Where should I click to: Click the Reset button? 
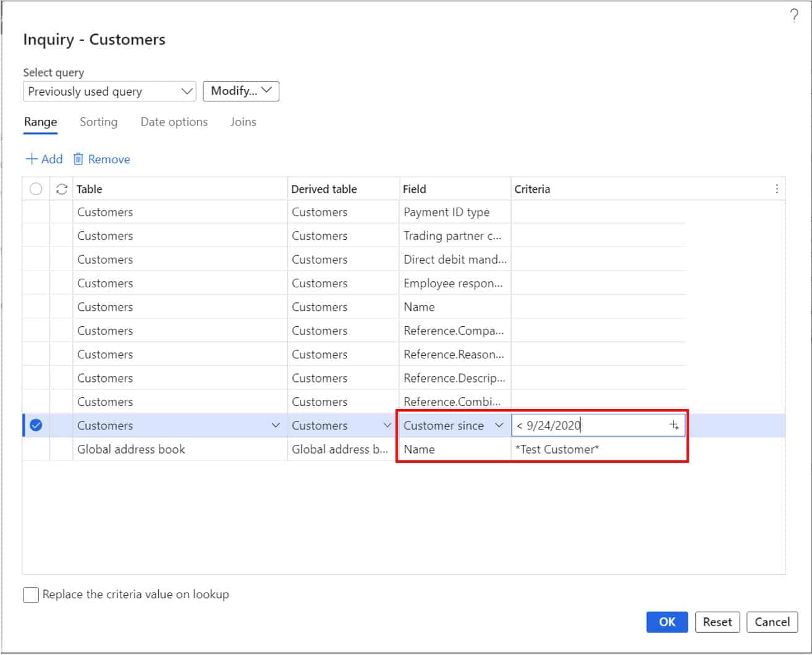coord(717,622)
